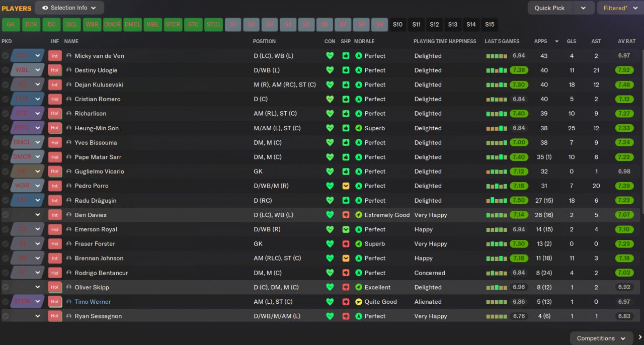Open Micky van de Ven's DCL position dropdown

coord(27,56)
